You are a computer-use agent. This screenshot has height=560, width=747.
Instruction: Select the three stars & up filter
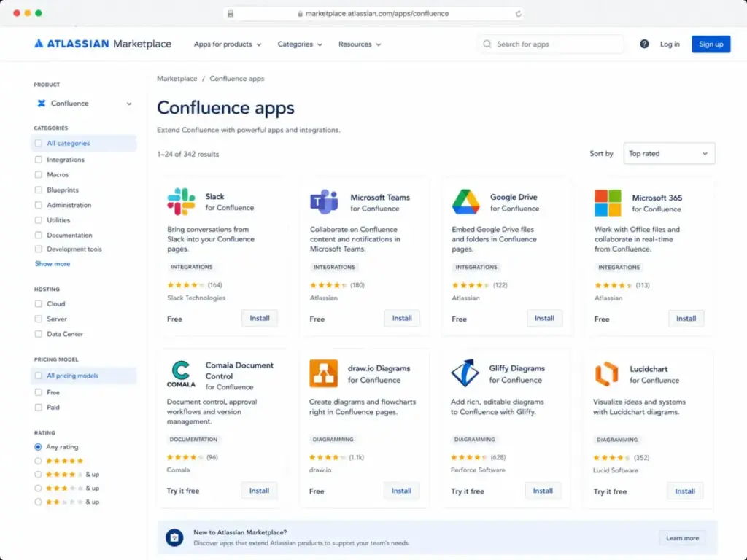(x=38, y=488)
